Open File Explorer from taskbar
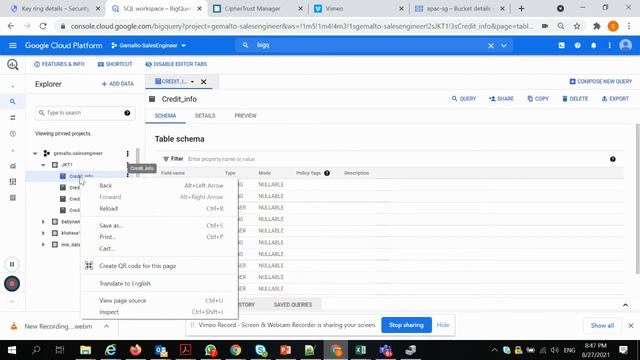Viewport: 640px width, 360px height. 85,350
